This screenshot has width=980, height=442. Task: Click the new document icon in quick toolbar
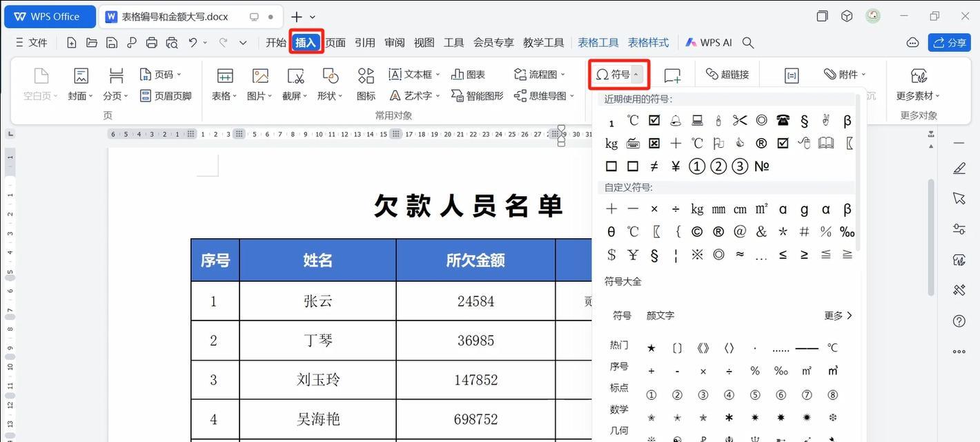tap(72, 43)
